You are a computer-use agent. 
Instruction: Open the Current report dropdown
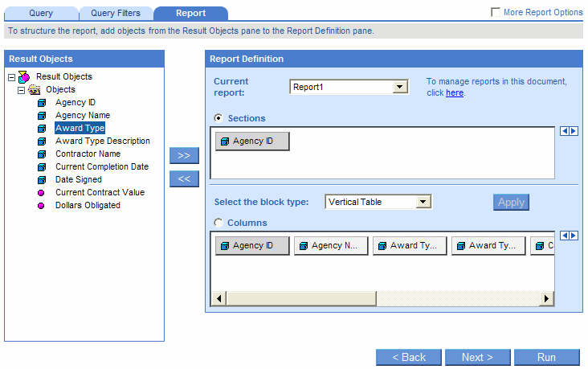[x=400, y=87]
